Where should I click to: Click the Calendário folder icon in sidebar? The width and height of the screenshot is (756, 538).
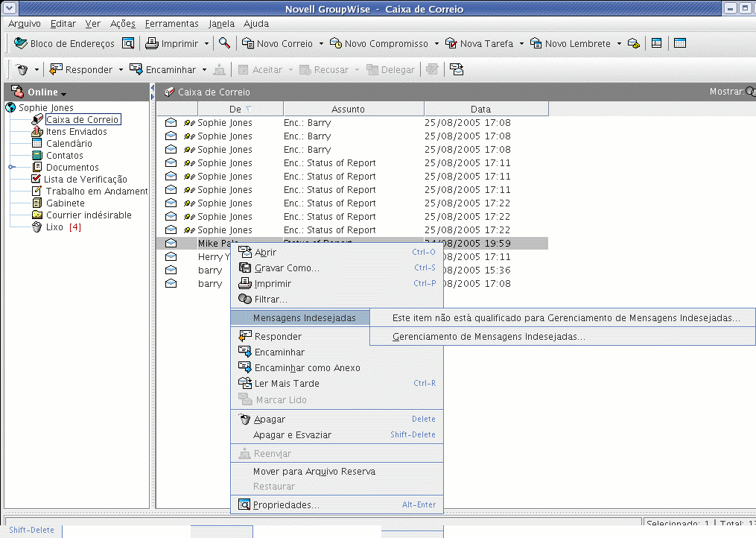37,144
